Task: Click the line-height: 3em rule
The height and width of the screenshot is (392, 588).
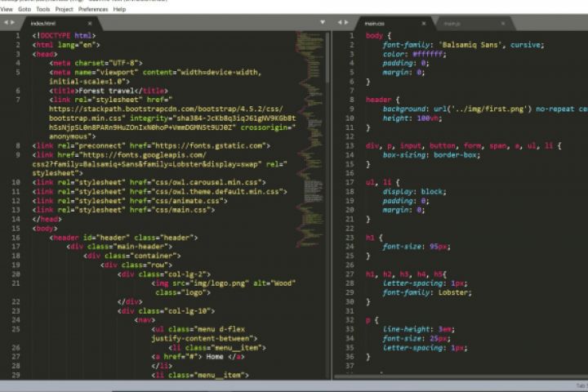Action: pos(418,329)
